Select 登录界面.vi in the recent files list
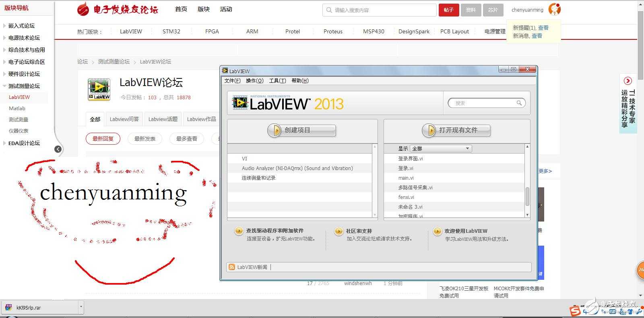This screenshot has width=644, height=318. coord(411,158)
